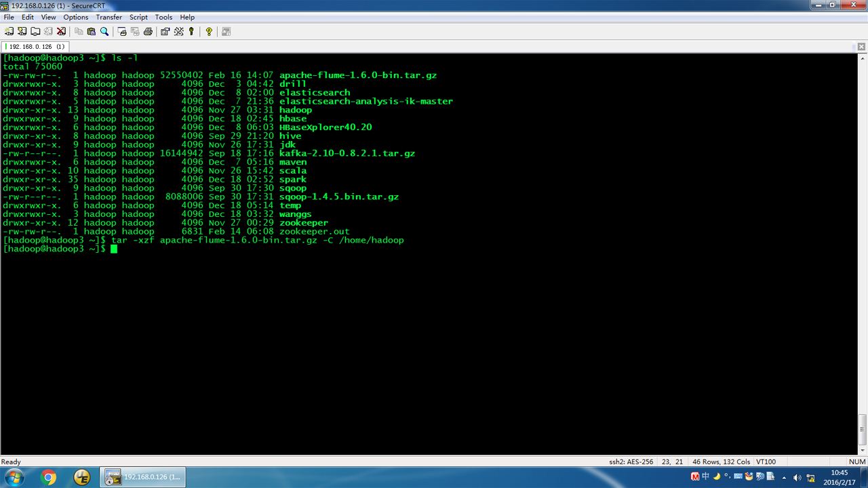Click the grayed Reconnect toolbar icon

[x=48, y=31]
